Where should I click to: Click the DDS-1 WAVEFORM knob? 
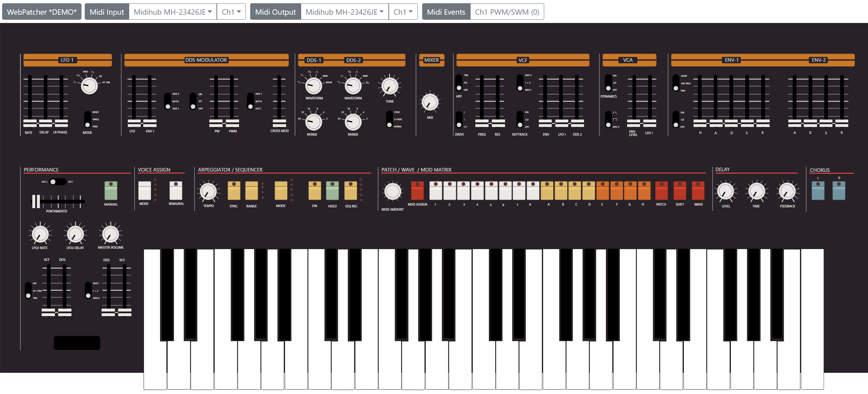[313, 86]
